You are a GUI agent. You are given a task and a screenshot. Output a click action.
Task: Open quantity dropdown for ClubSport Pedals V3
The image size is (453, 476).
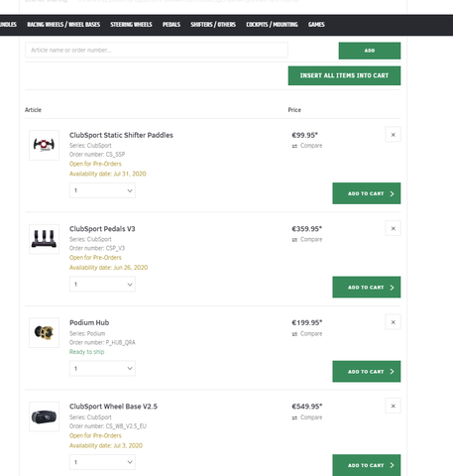102,285
